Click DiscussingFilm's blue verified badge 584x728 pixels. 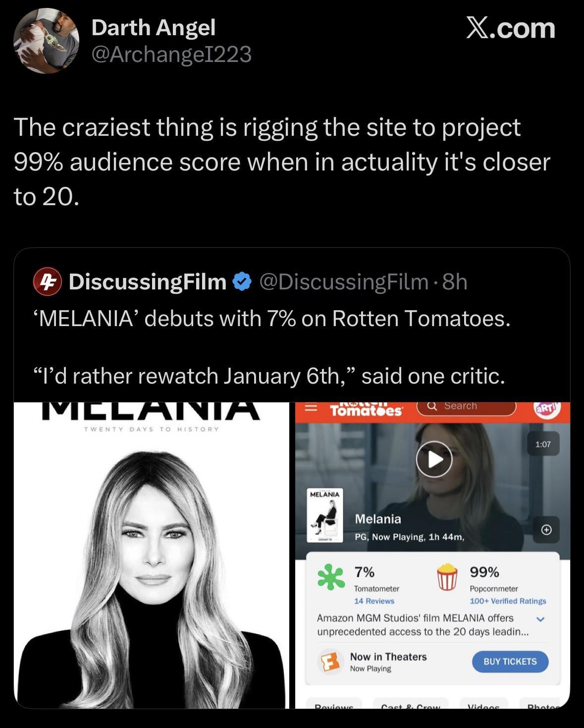(x=241, y=281)
